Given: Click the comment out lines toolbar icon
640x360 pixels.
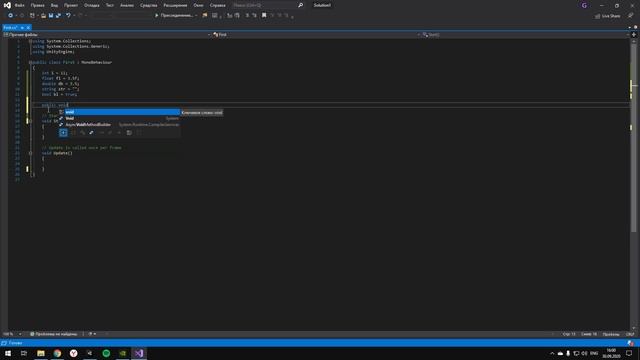Looking at the screenshot, I should click(247, 16).
